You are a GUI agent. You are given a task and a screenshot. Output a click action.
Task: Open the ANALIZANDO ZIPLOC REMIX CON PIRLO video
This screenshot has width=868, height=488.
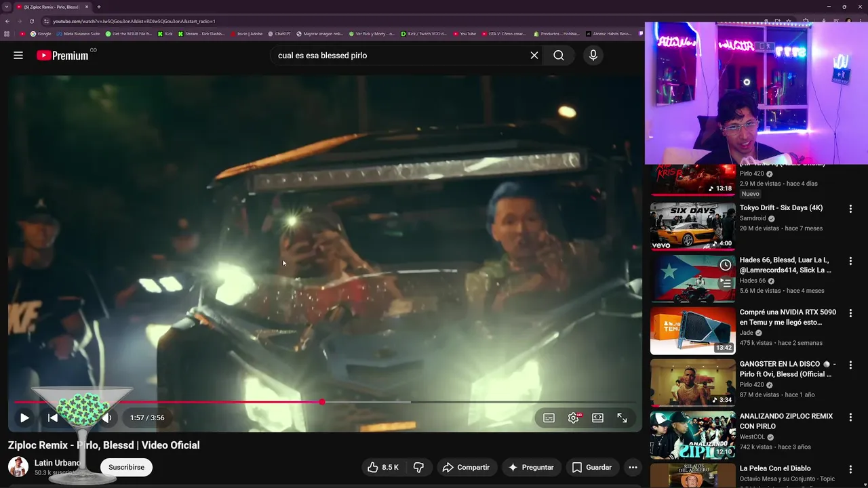click(x=692, y=435)
